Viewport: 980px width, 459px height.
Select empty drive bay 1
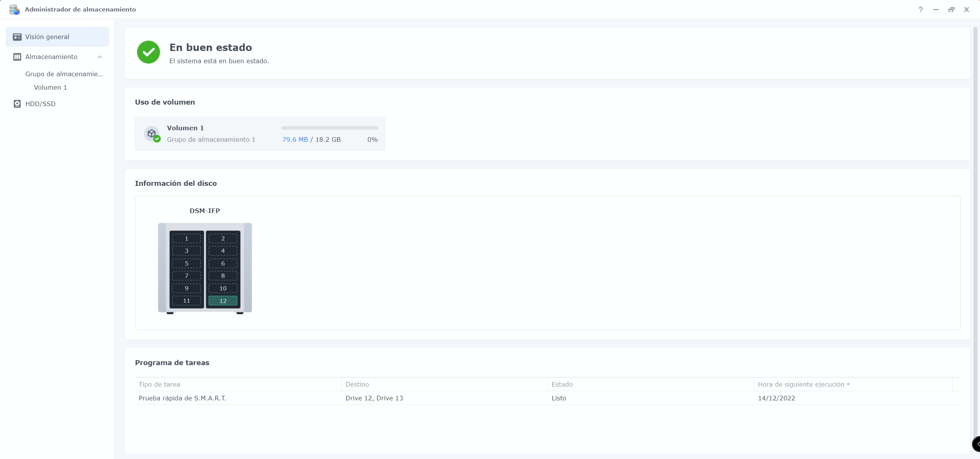[x=186, y=238]
